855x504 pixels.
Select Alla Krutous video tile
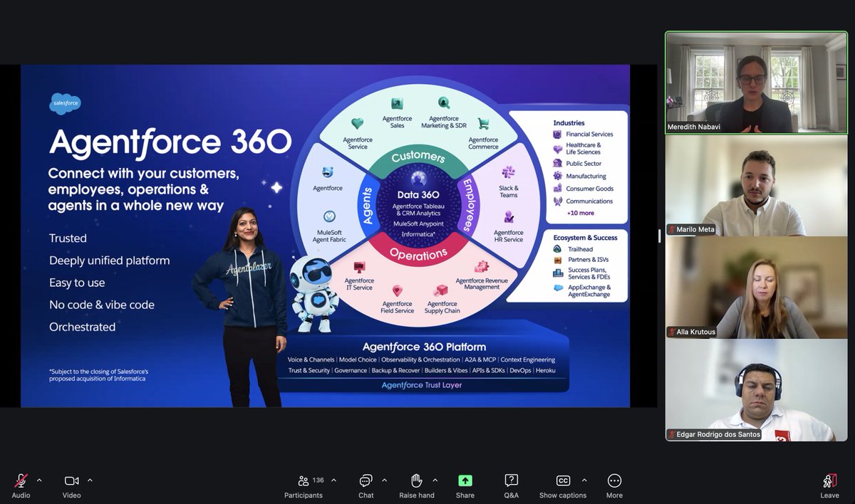pos(756,288)
